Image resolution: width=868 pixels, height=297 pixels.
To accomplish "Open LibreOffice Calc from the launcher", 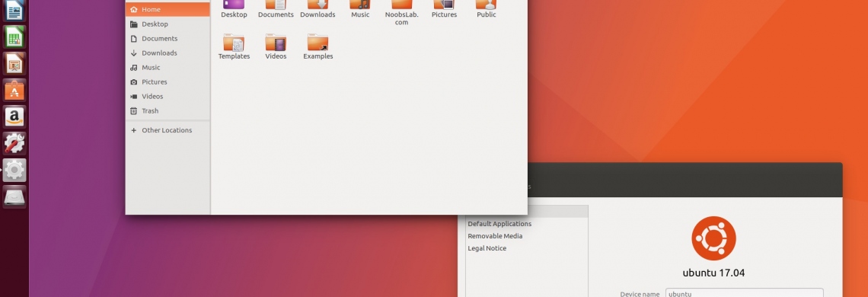I will (x=14, y=37).
